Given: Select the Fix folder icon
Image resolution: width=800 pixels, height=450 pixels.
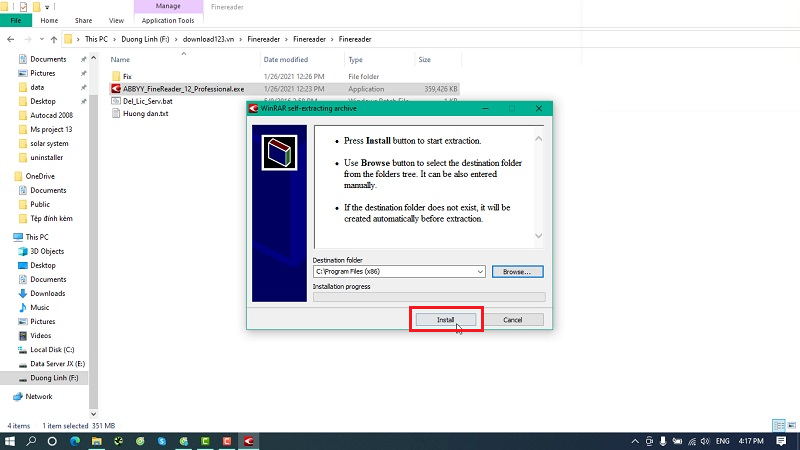Looking at the screenshot, I should 116,76.
